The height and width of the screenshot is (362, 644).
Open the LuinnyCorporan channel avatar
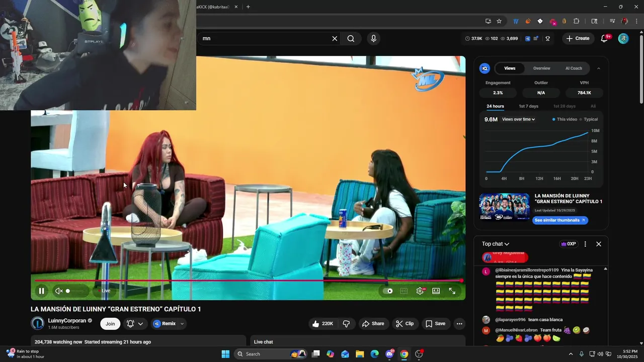click(38, 323)
